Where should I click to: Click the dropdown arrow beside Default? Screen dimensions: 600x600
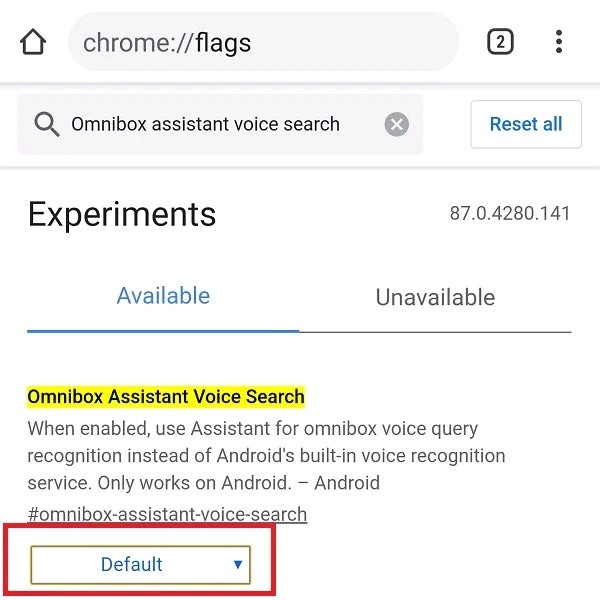pos(237,564)
